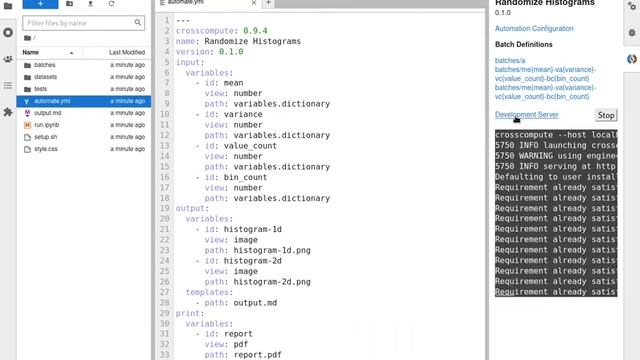Open the collaboration users sidebar icon
The width and height of the screenshot is (640, 360).
(8, 59)
